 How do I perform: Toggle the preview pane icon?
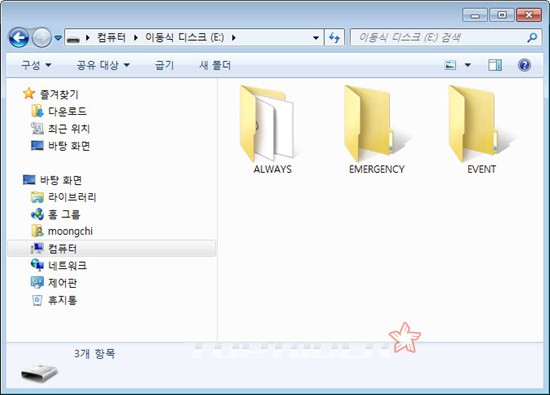(x=495, y=65)
